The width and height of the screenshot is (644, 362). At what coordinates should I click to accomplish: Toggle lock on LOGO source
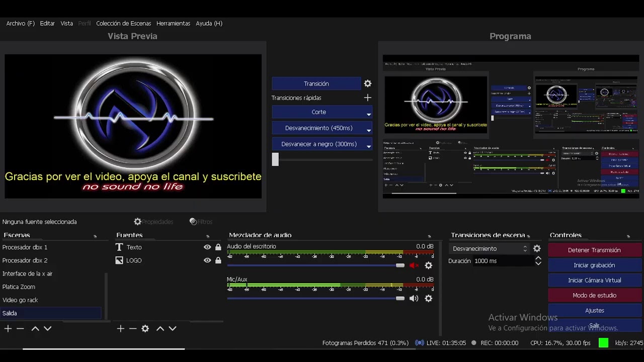tap(218, 260)
